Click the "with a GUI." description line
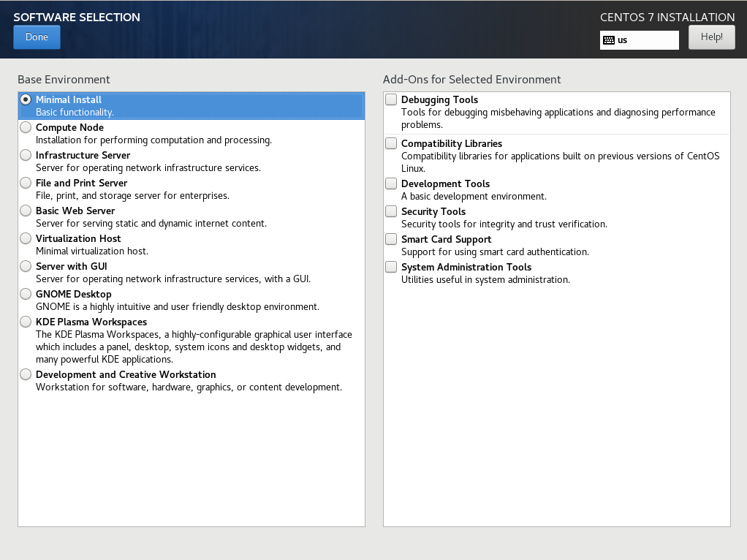 click(173, 279)
